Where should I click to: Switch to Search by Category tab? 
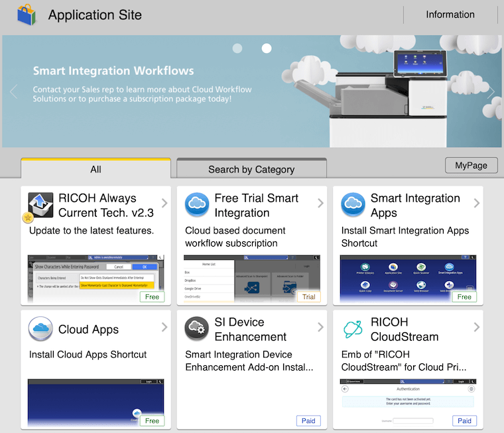252,168
